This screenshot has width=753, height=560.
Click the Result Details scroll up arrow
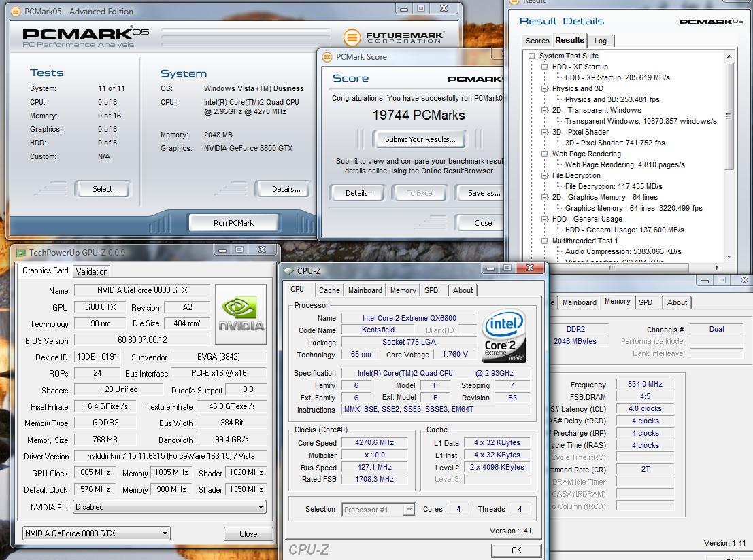click(x=729, y=56)
